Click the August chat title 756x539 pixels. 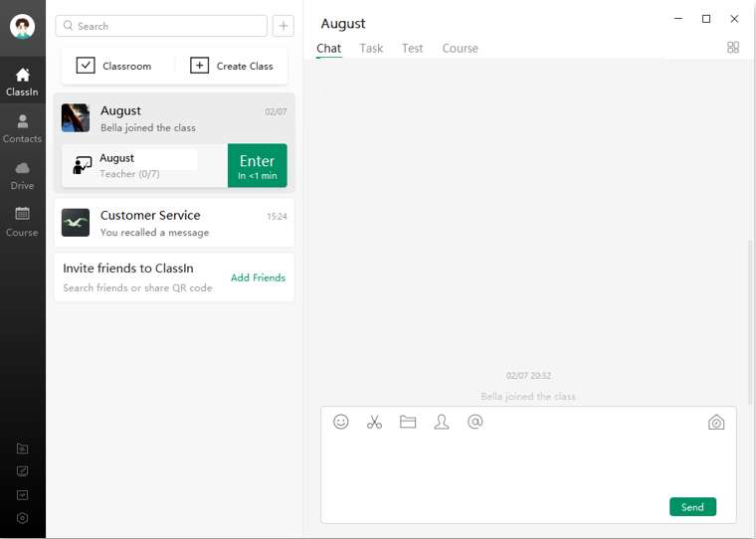343,23
